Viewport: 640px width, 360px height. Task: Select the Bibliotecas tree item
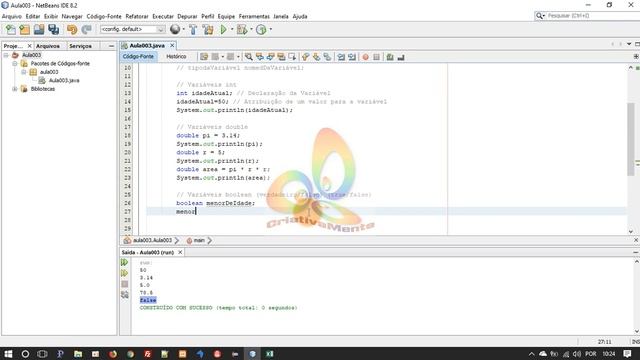point(43,89)
